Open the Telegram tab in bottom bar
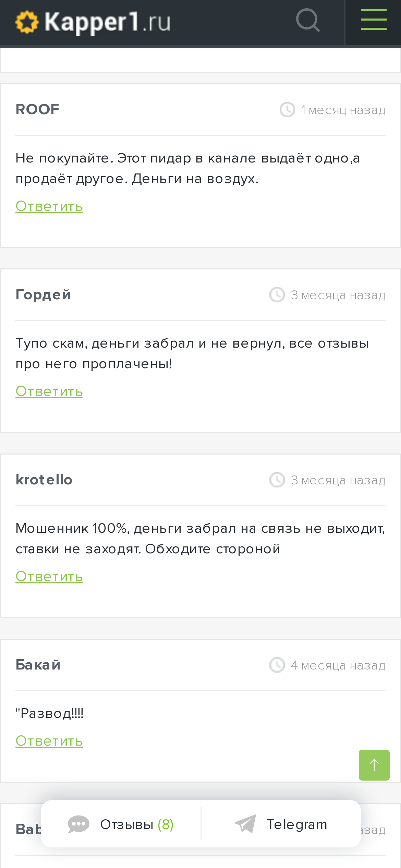This screenshot has width=401, height=868. (x=281, y=824)
